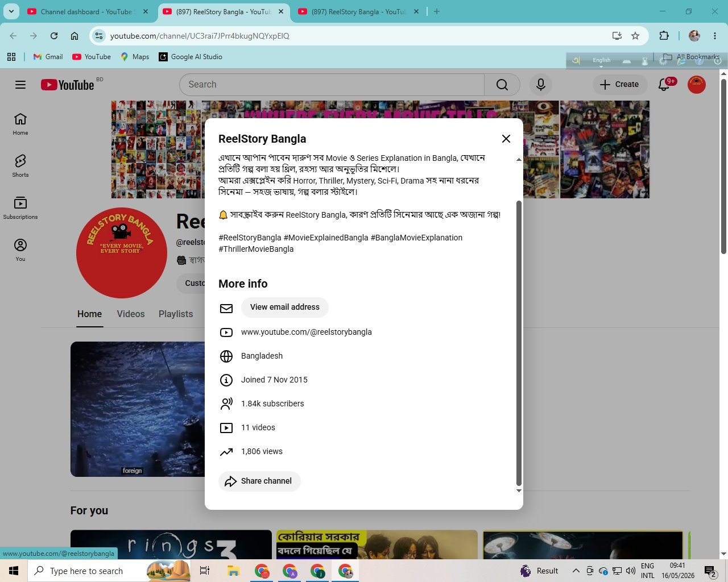Viewport: 728px width, 582px height.
Task: Switch to the channel Home tab
Action: [x=90, y=314]
